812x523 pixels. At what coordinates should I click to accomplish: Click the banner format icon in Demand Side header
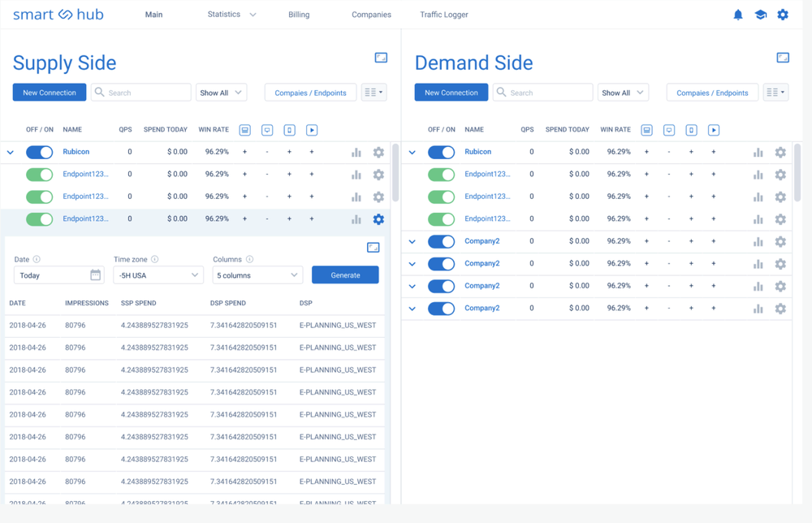click(x=647, y=130)
